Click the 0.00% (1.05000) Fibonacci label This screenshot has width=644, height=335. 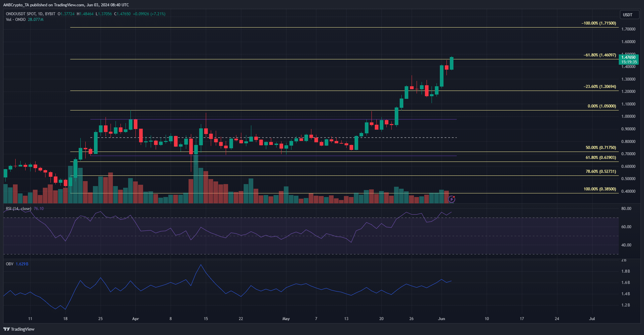pyautogui.click(x=602, y=106)
